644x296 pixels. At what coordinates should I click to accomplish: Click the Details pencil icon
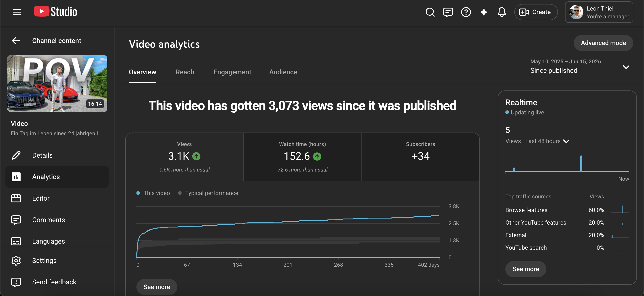coord(16,155)
